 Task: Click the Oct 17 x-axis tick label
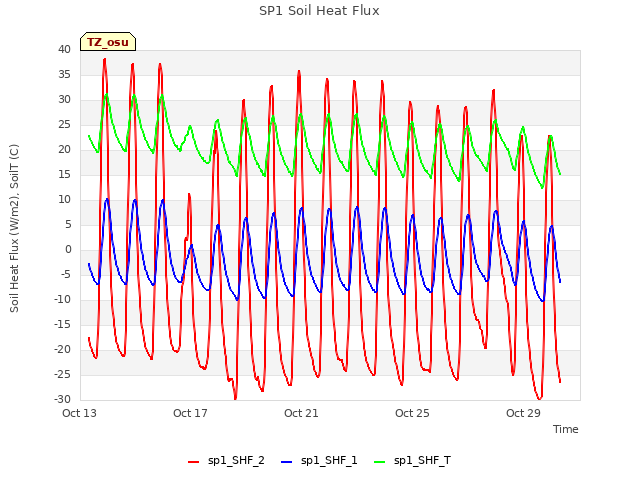(x=190, y=413)
